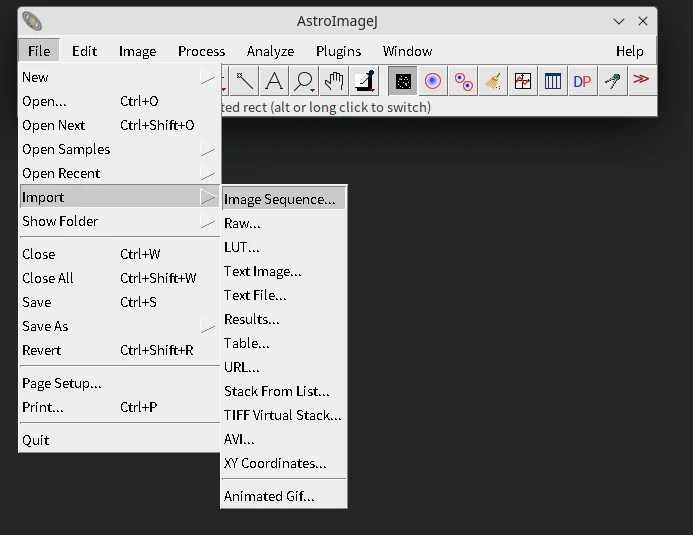
Task: Open the Image menu
Action: point(137,51)
